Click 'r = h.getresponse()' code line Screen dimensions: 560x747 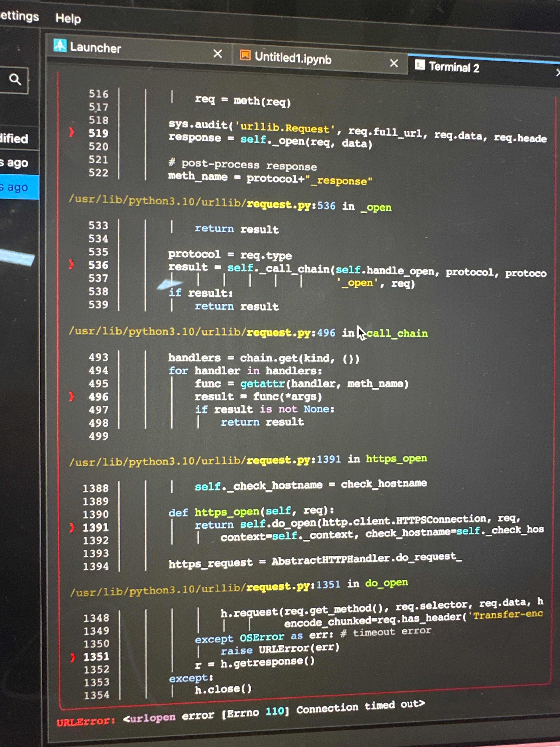[255, 663]
